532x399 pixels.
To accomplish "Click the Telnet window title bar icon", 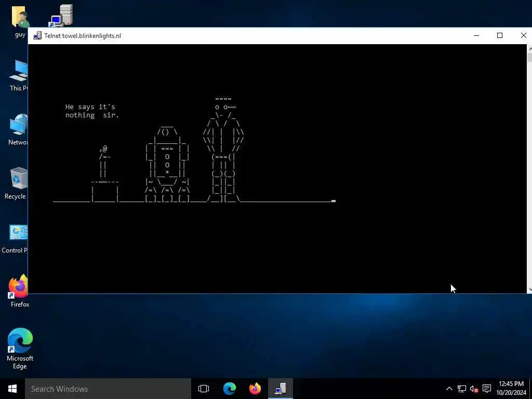I will [37, 36].
